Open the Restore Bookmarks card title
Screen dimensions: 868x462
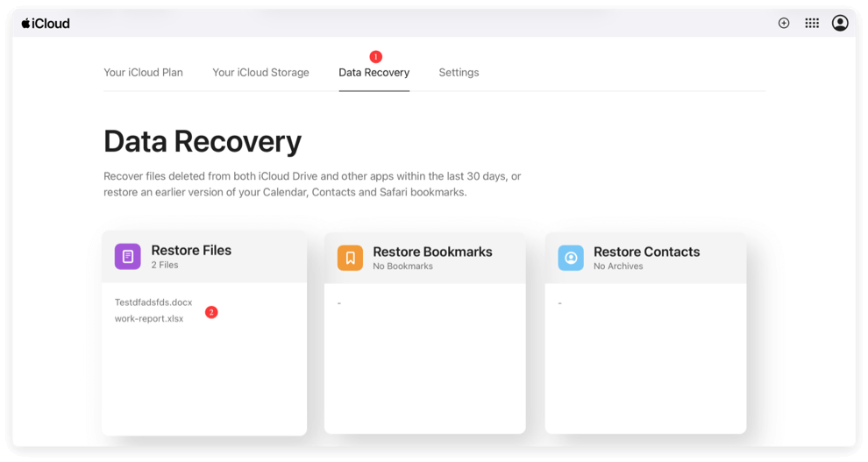(433, 252)
